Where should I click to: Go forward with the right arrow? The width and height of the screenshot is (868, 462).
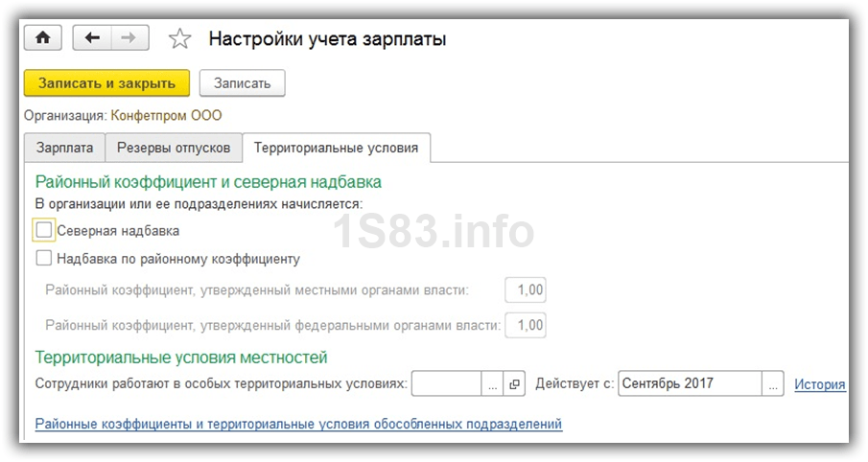click(x=127, y=38)
